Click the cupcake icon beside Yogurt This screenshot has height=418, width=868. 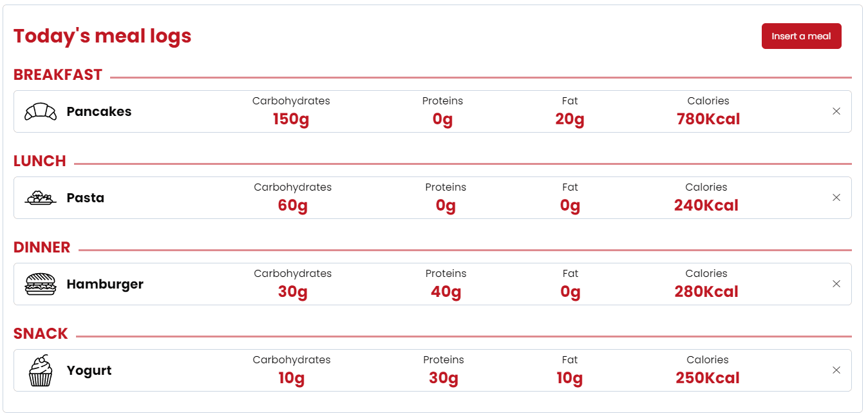(x=40, y=370)
